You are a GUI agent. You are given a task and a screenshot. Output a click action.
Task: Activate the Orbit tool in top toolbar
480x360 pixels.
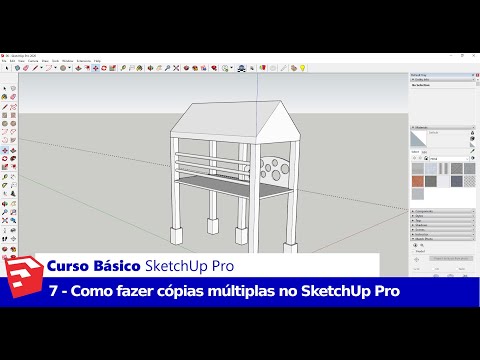pos(150,68)
